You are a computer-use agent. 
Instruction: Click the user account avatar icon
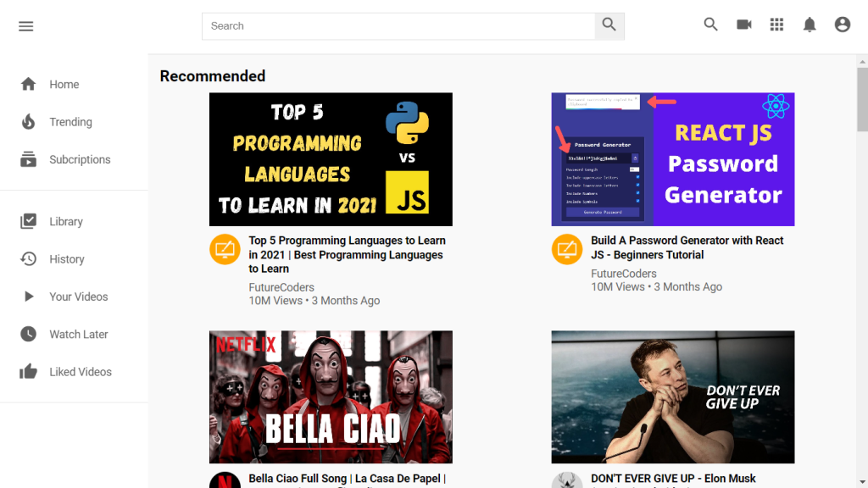[x=842, y=25]
